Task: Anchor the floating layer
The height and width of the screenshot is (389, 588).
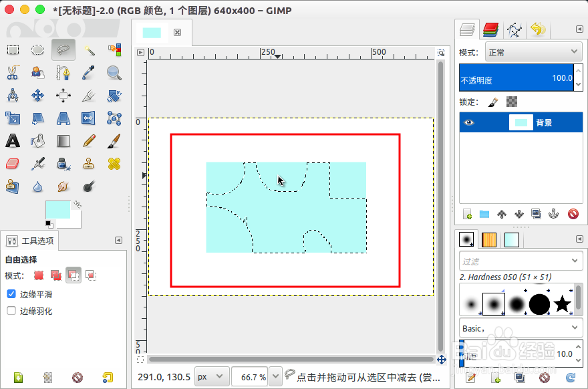Action: 553,214
